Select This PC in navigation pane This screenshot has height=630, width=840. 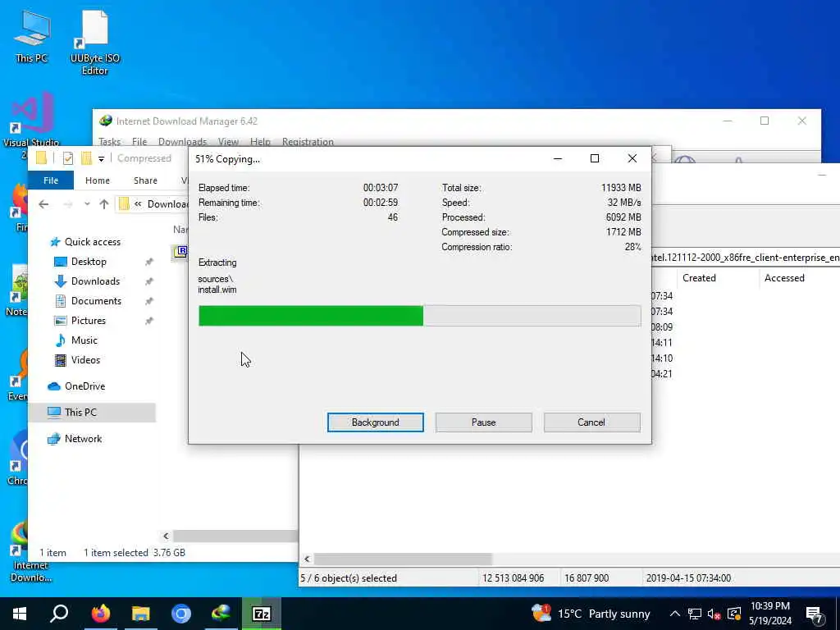point(92,413)
